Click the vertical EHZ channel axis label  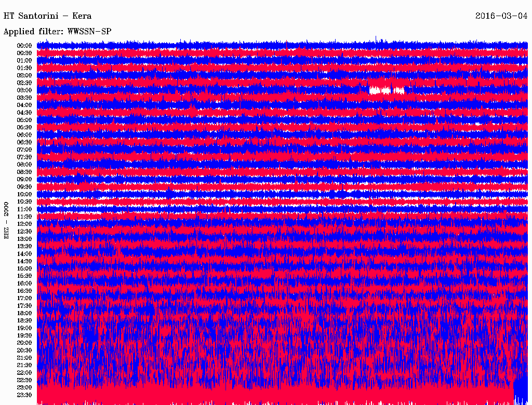(x=7, y=220)
